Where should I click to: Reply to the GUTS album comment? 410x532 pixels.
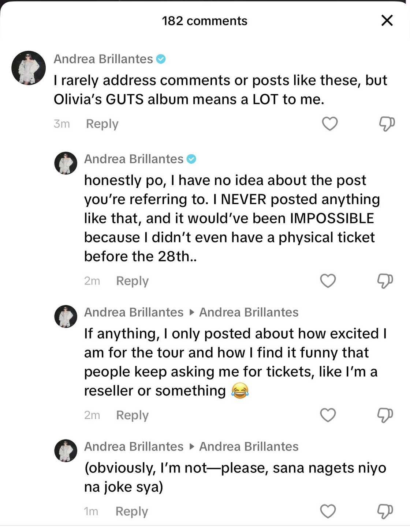tap(102, 124)
